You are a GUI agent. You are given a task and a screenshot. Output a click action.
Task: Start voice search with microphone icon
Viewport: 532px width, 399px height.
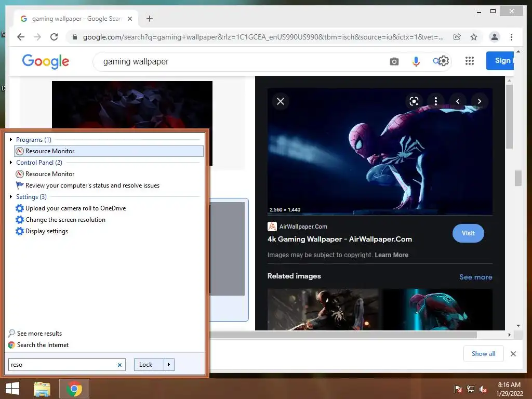coord(416,61)
